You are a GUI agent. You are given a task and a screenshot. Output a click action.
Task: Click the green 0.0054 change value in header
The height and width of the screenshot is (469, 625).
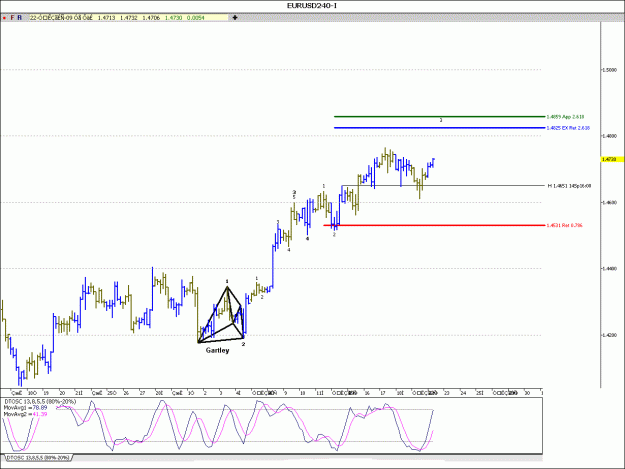196,18
